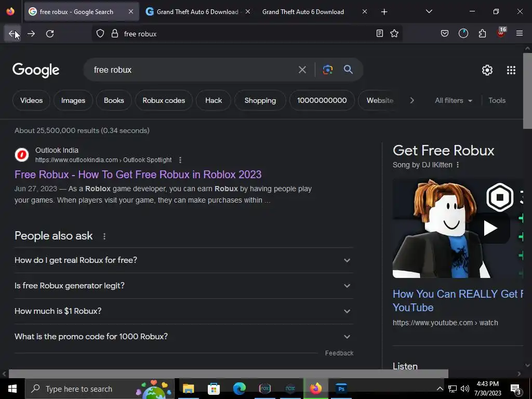
Task: Click the Outlook India favicon
Action: (x=22, y=155)
